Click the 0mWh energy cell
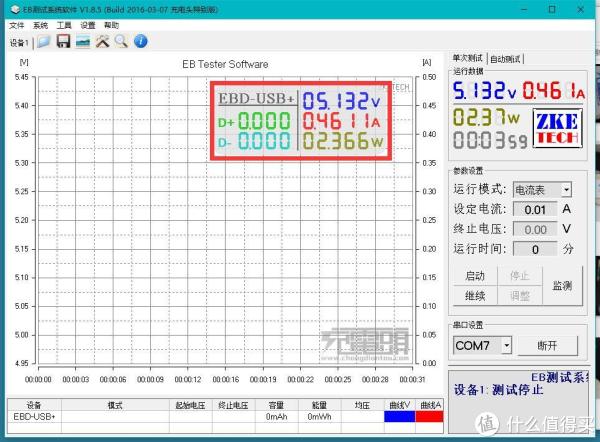This screenshot has width=600, height=442. (x=320, y=417)
